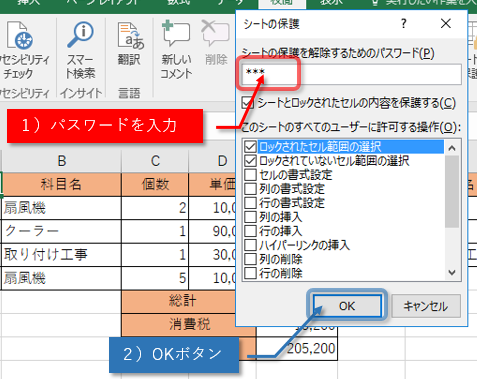
Task: Click the 個数 header cell
Action: [x=155, y=184]
